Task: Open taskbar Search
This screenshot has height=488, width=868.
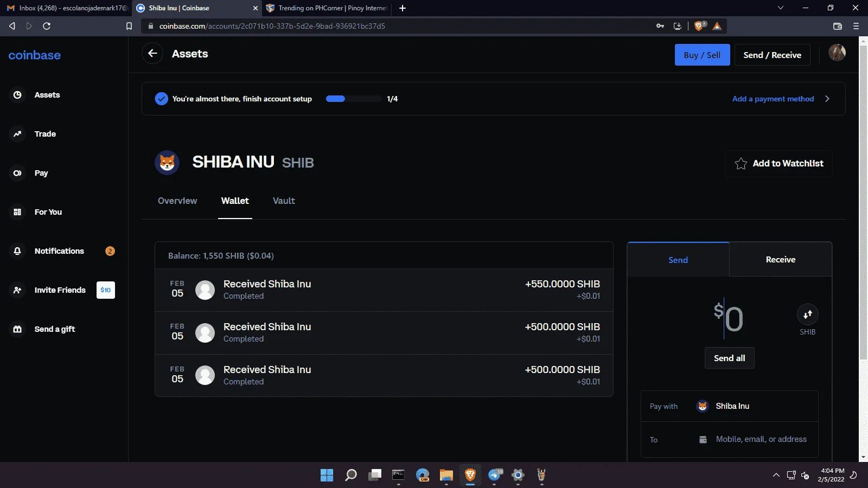Action: pos(351,476)
